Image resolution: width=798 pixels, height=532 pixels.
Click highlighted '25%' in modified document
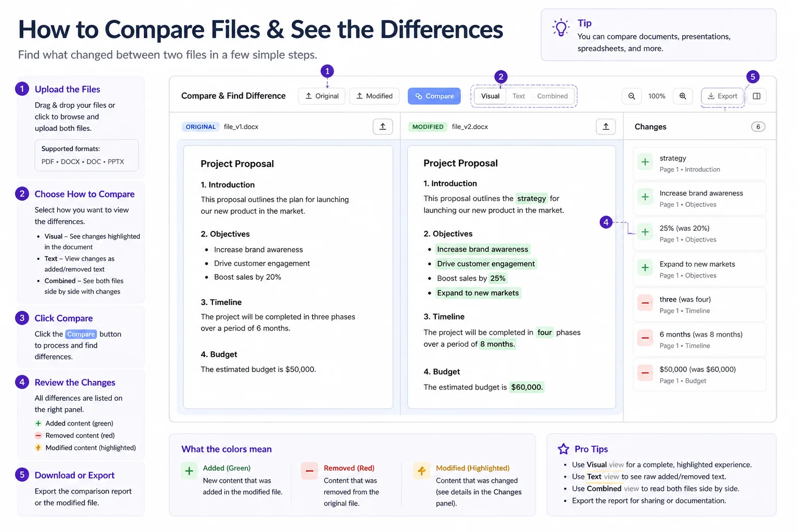tap(498, 278)
